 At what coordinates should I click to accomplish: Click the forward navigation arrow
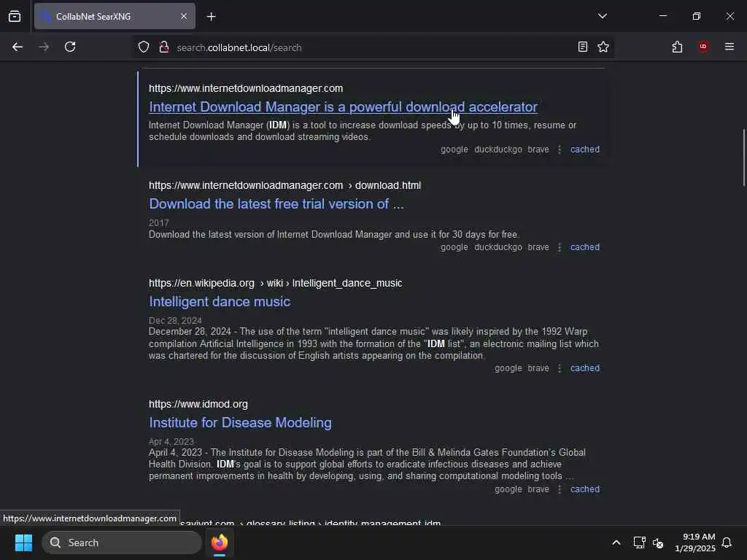[x=44, y=47]
